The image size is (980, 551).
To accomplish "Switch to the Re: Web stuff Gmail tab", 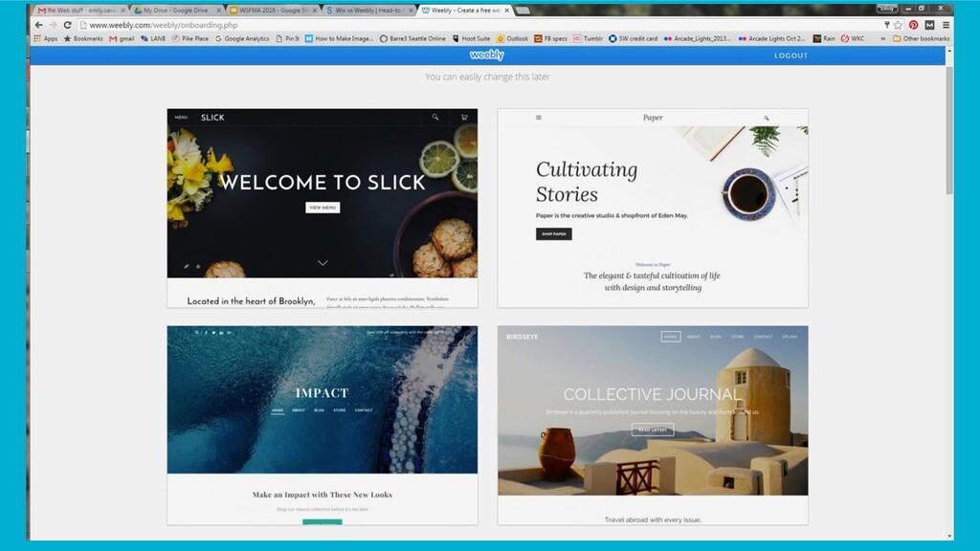I will tap(78, 10).
